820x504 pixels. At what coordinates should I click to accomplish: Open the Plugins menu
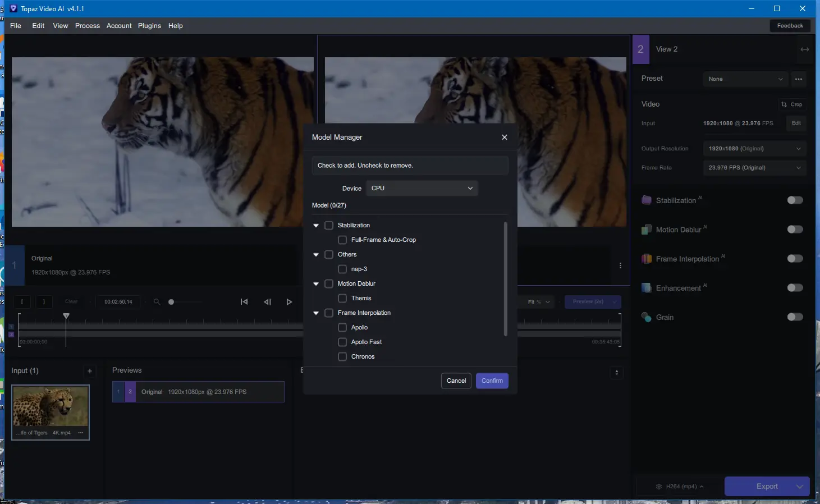[149, 26]
